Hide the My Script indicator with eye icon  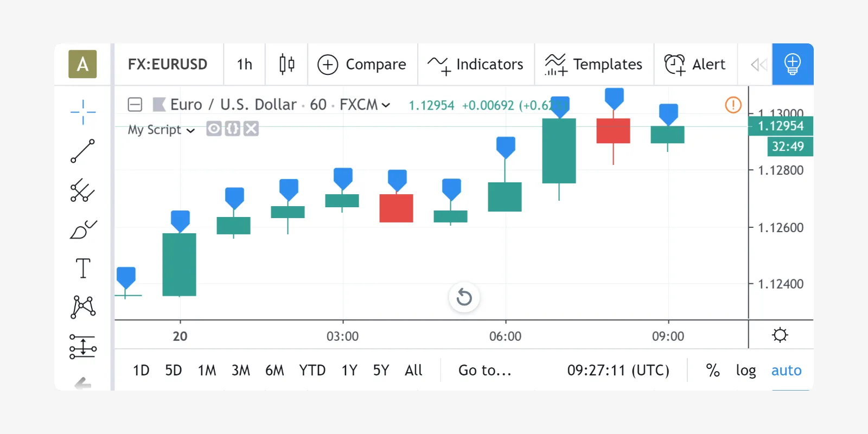click(214, 129)
